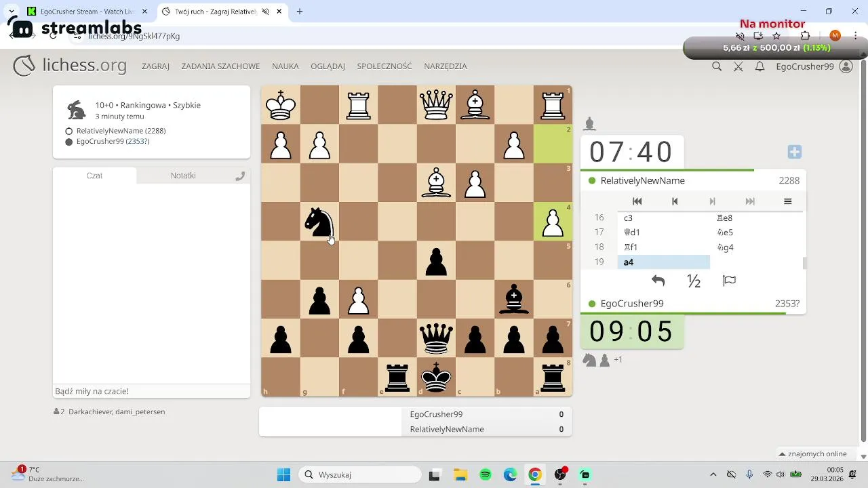Click the taskbar Wyszukaj search box
868x488 pixels.
pos(361,474)
